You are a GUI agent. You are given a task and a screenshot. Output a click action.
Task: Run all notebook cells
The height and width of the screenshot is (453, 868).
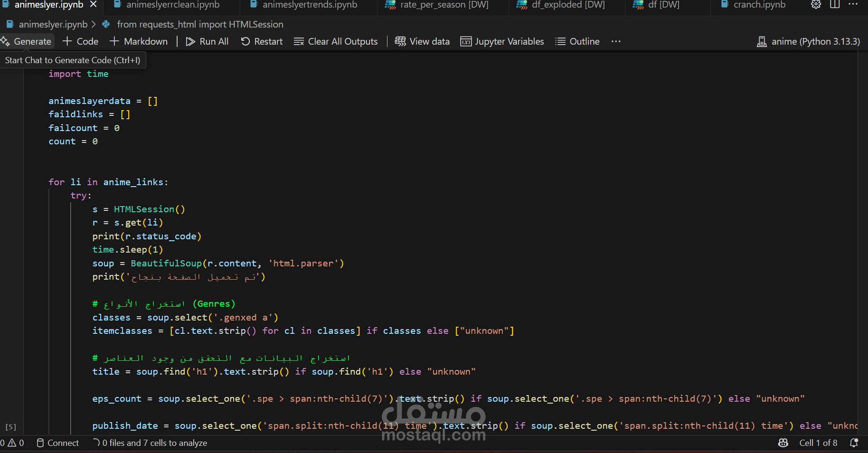click(207, 41)
